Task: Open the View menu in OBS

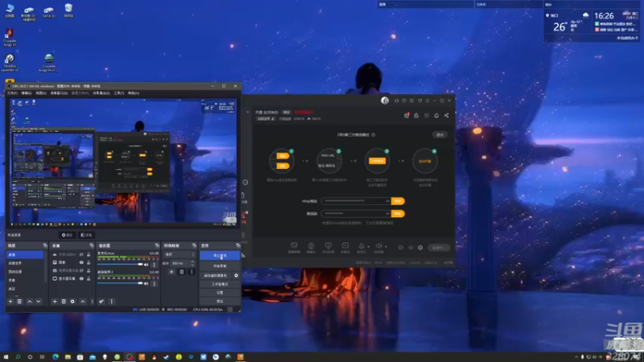Action: 41,93
